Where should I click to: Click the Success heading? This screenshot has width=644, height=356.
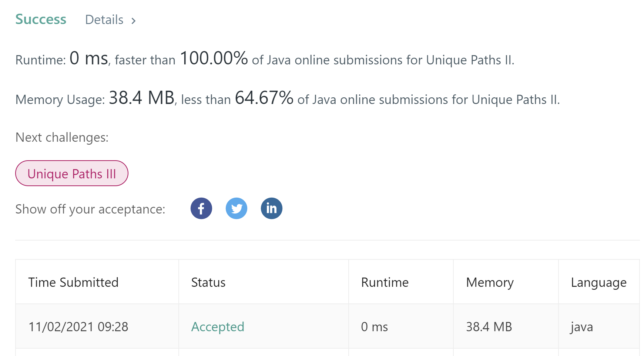(x=41, y=19)
